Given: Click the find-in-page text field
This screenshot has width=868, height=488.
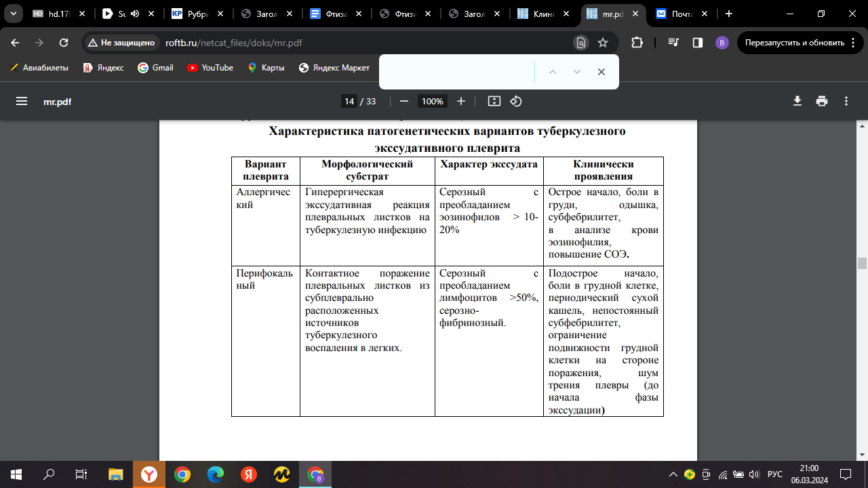Looking at the screenshot, I should (x=458, y=72).
